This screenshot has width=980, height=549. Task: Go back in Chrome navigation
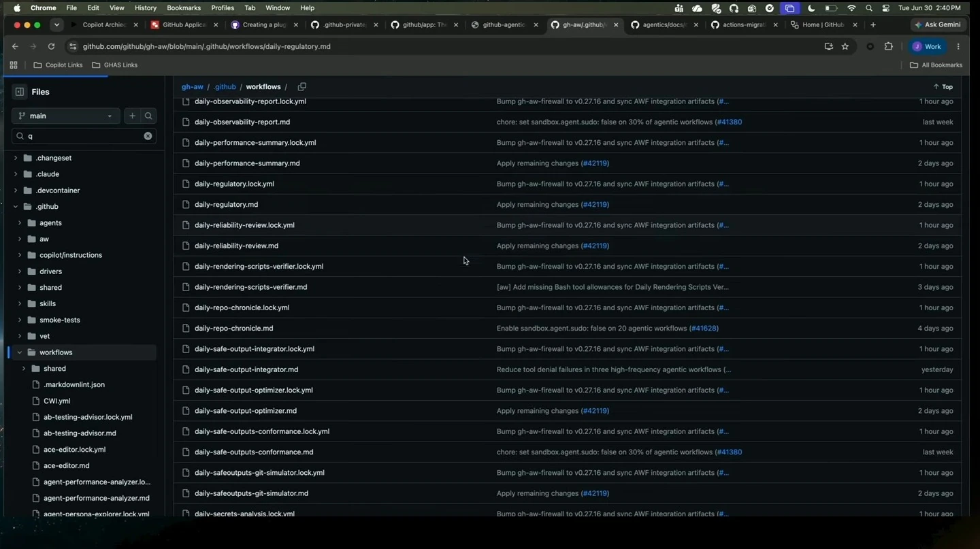coord(15,46)
